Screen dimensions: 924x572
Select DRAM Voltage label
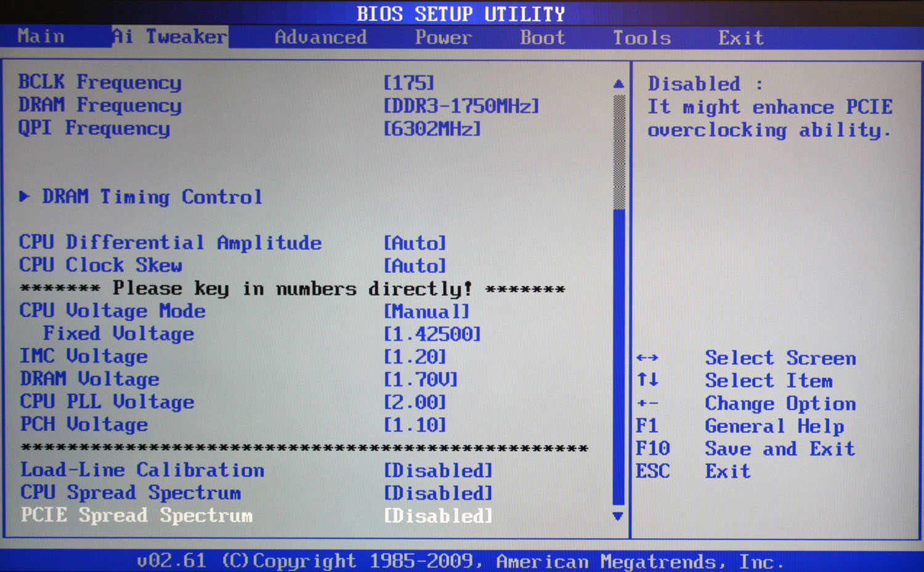[x=89, y=379]
